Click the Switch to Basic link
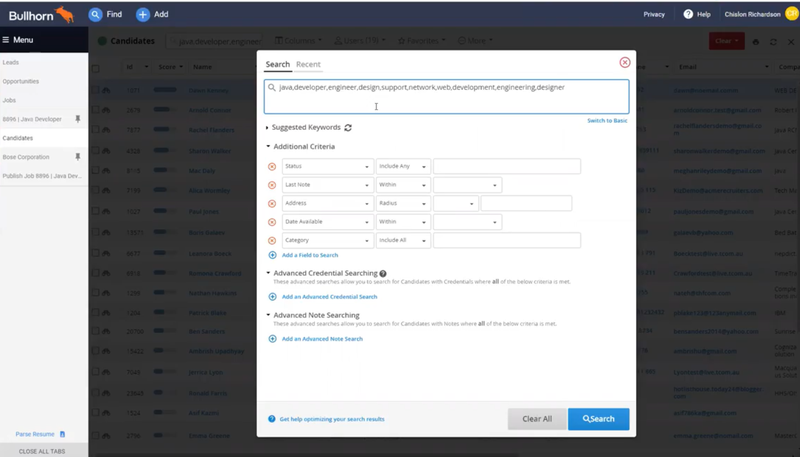Screen dimensions: 800x457 point(607,121)
